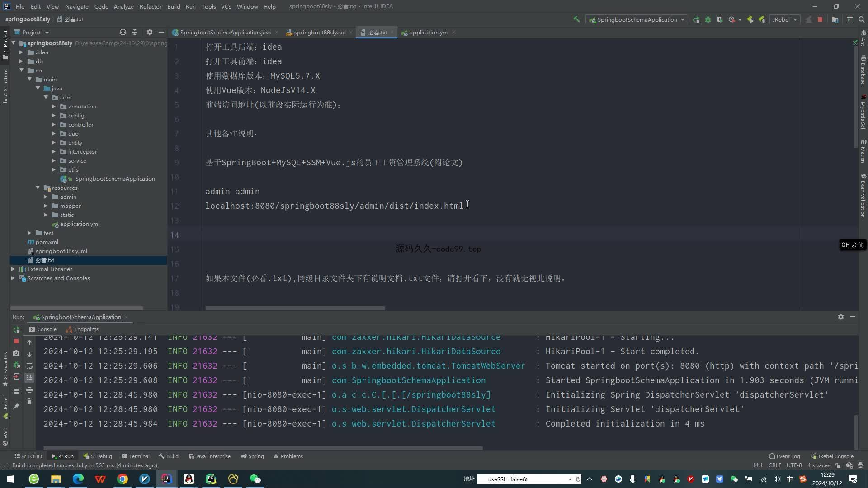Toggle the Maven side panel
868x488 pixels.
click(x=863, y=151)
